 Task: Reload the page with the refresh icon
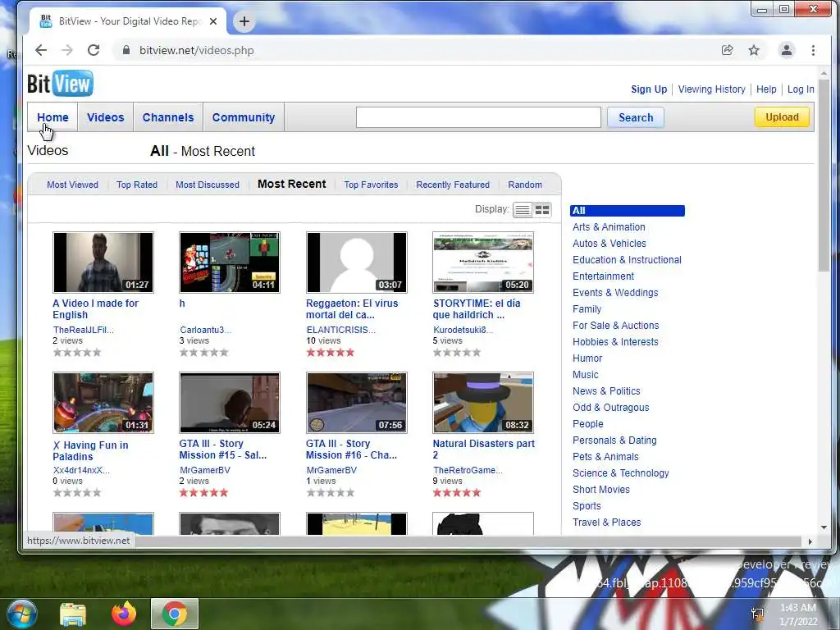[x=94, y=50]
